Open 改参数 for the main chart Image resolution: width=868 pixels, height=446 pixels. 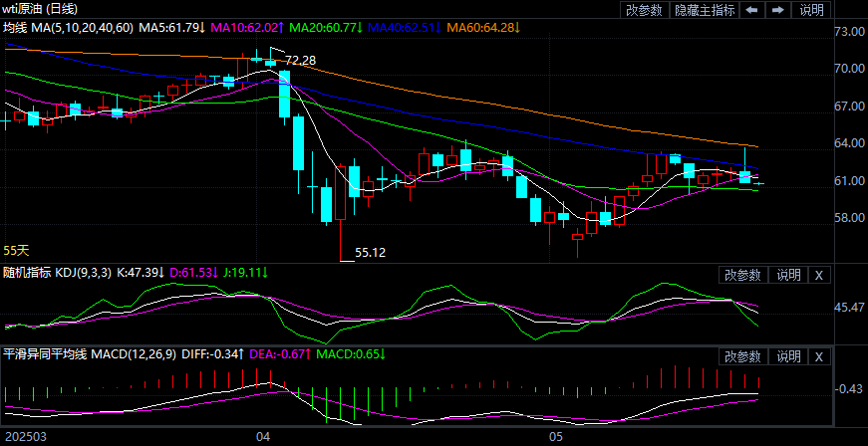click(644, 9)
